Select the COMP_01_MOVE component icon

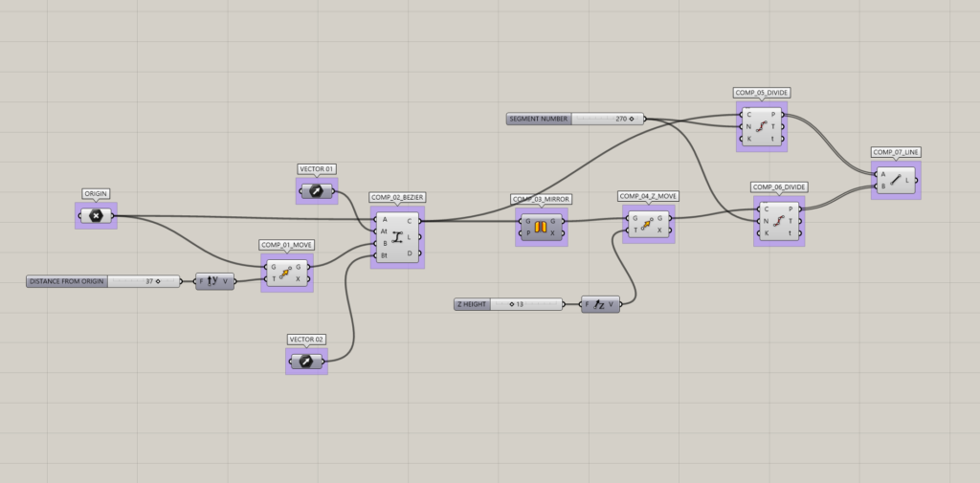(x=286, y=273)
